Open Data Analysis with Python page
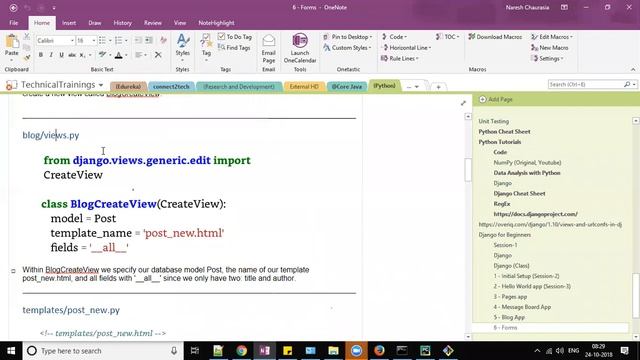Viewport: 640px width, 360px height. (527, 173)
